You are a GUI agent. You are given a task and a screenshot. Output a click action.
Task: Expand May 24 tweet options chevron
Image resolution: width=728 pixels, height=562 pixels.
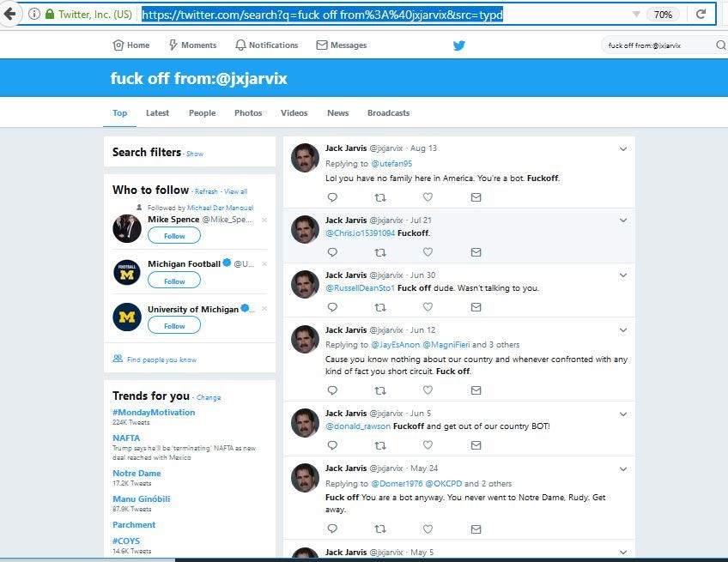tap(623, 468)
